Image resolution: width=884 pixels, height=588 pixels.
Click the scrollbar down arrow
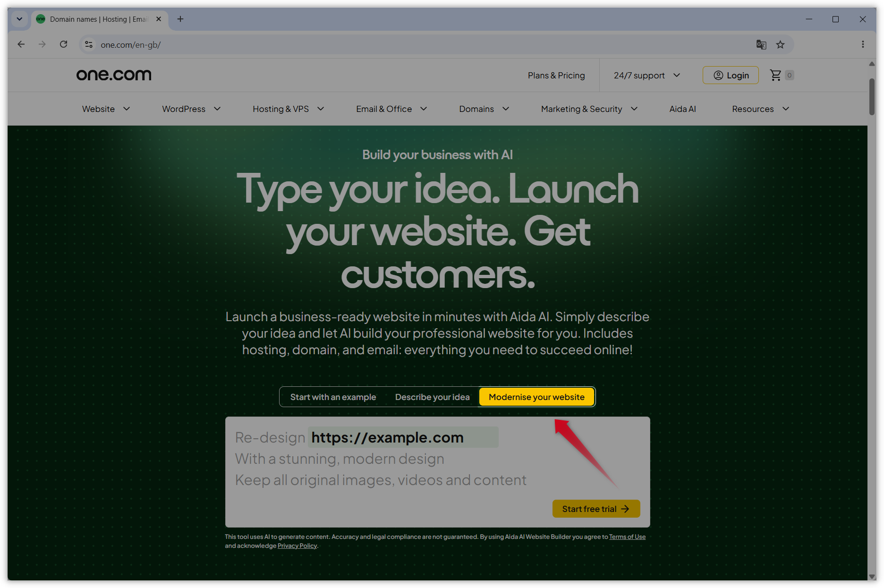[872, 577]
